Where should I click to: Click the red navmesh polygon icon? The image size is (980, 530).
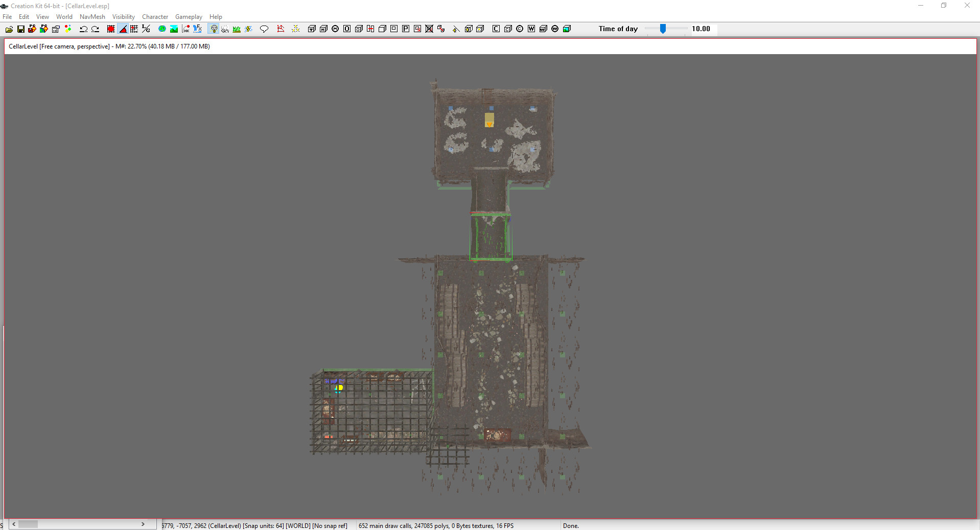pyautogui.click(x=281, y=29)
